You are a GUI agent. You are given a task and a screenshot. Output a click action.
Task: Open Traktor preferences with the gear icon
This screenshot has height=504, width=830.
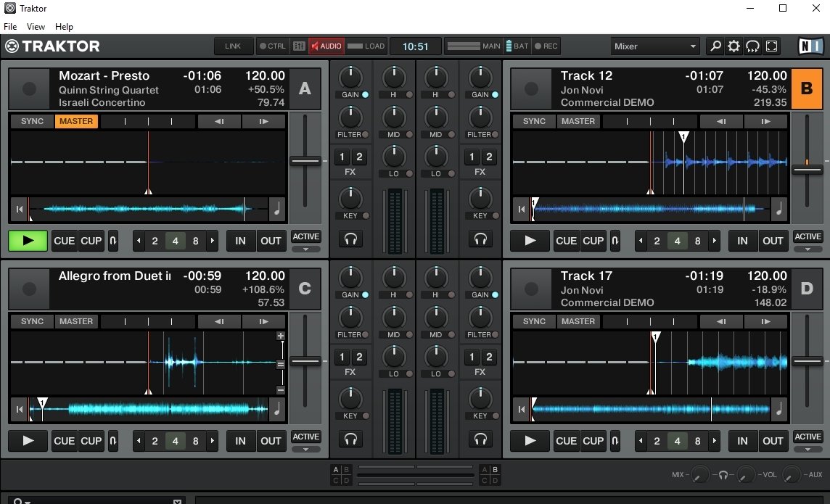pos(734,46)
